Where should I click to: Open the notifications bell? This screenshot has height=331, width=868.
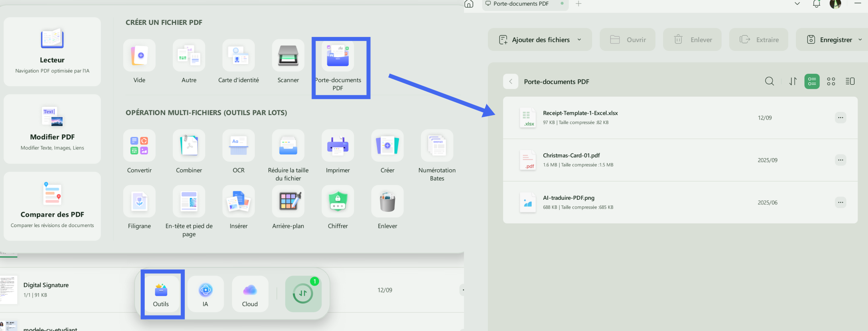[x=816, y=4]
